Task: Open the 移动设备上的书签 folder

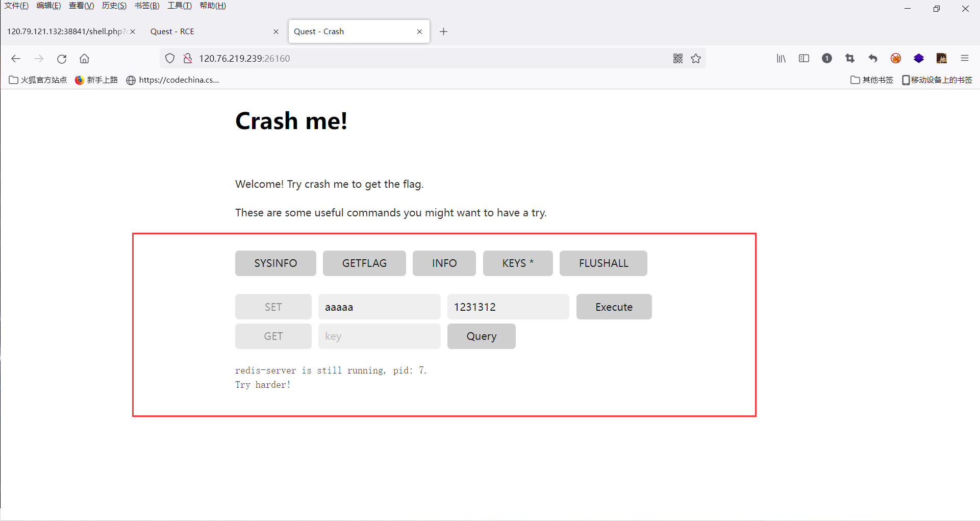Action: coord(937,80)
